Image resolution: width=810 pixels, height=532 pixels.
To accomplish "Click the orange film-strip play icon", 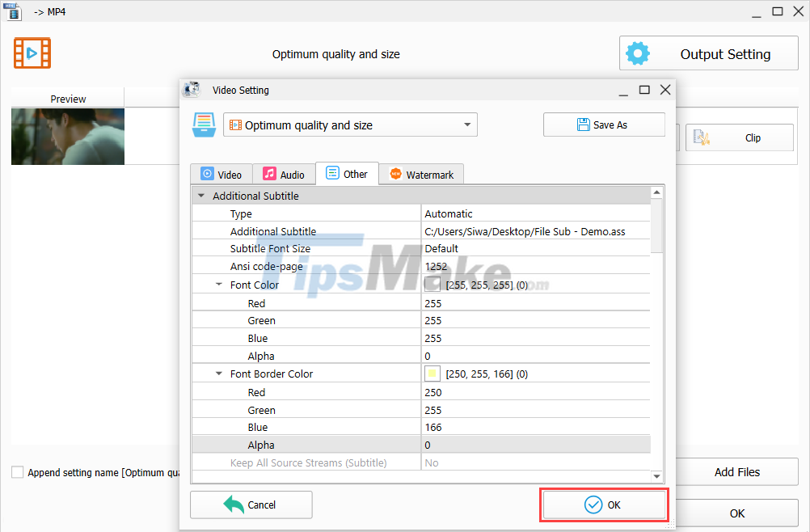I will click(x=32, y=52).
